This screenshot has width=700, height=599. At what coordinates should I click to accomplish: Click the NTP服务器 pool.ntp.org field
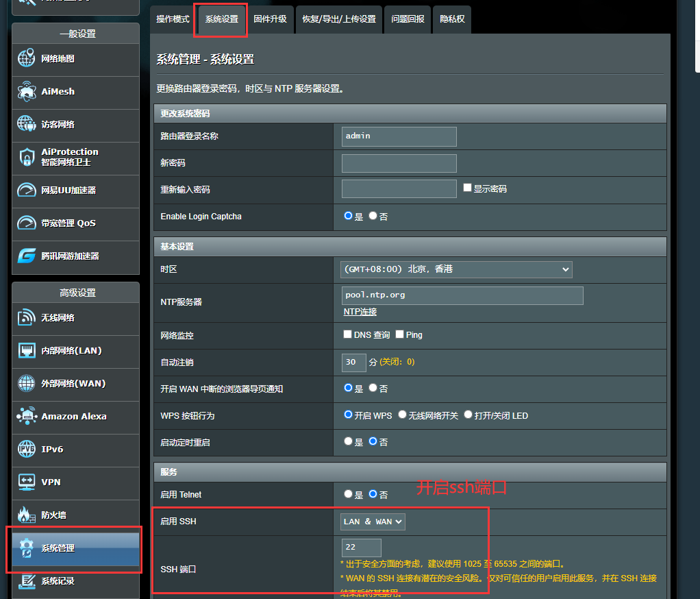click(x=462, y=295)
